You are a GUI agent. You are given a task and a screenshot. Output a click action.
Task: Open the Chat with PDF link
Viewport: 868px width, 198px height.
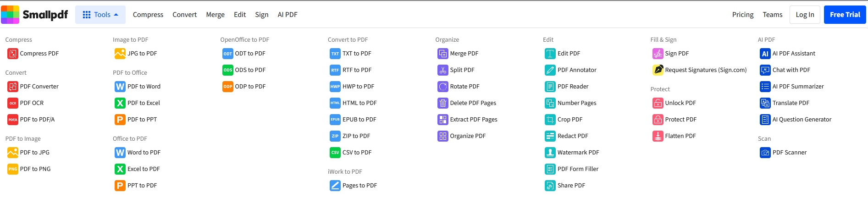(x=791, y=70)
